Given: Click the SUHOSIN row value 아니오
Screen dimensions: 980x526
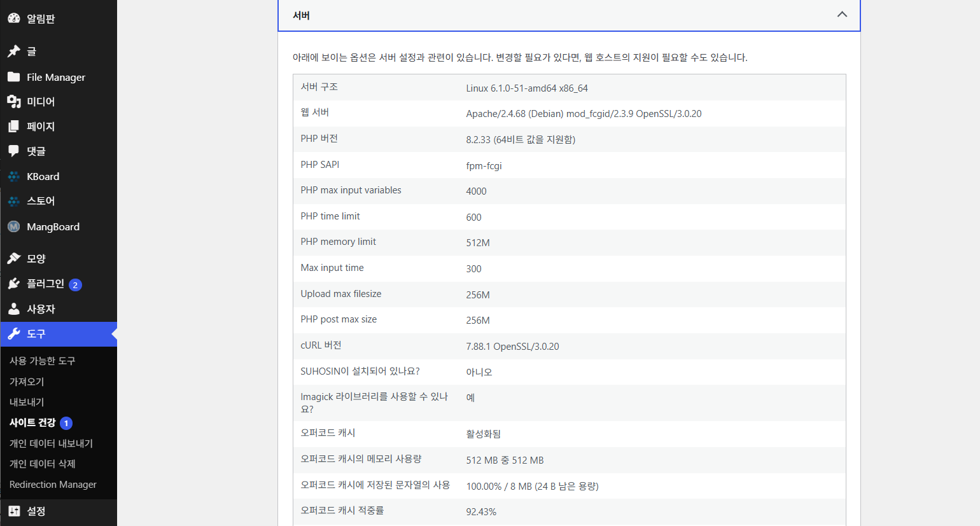Looking at the screenshot, I should [479, 372].
